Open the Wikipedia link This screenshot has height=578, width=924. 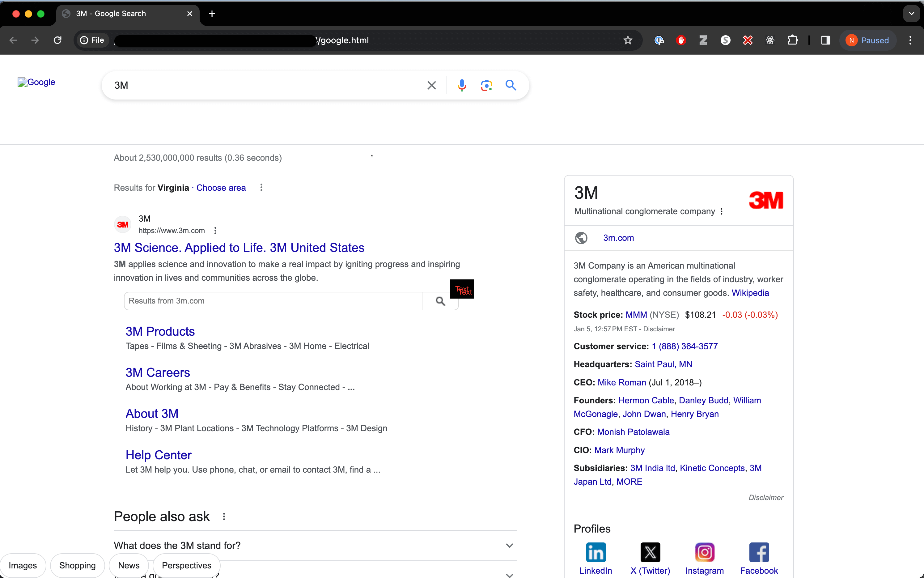(750, 293)
